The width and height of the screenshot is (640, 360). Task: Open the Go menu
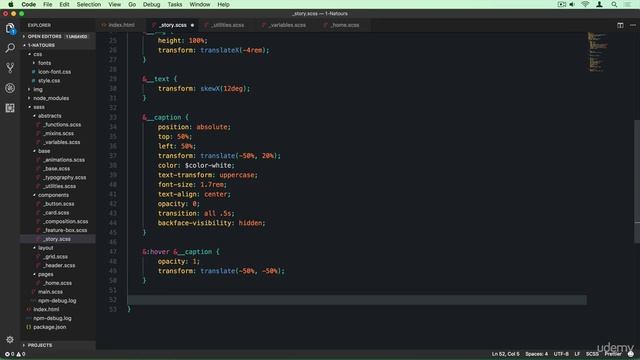click(132, 4)
